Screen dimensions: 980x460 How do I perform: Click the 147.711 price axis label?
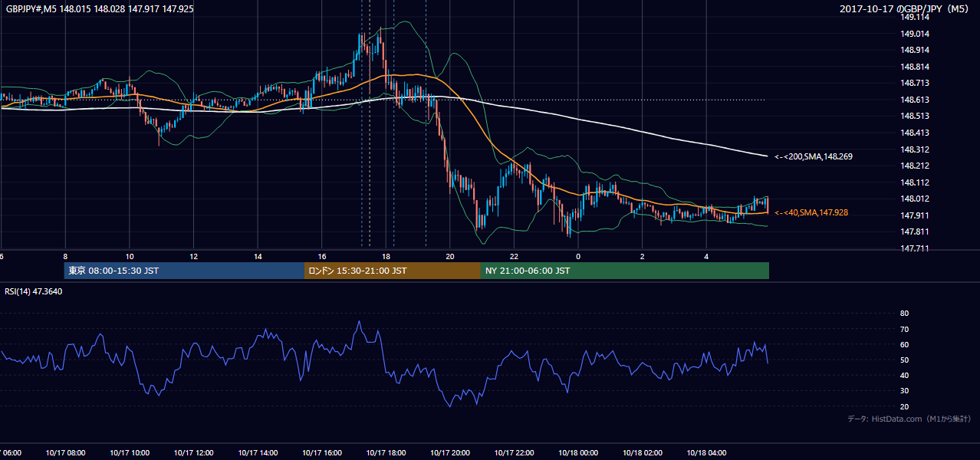click(x=915, y=248)
